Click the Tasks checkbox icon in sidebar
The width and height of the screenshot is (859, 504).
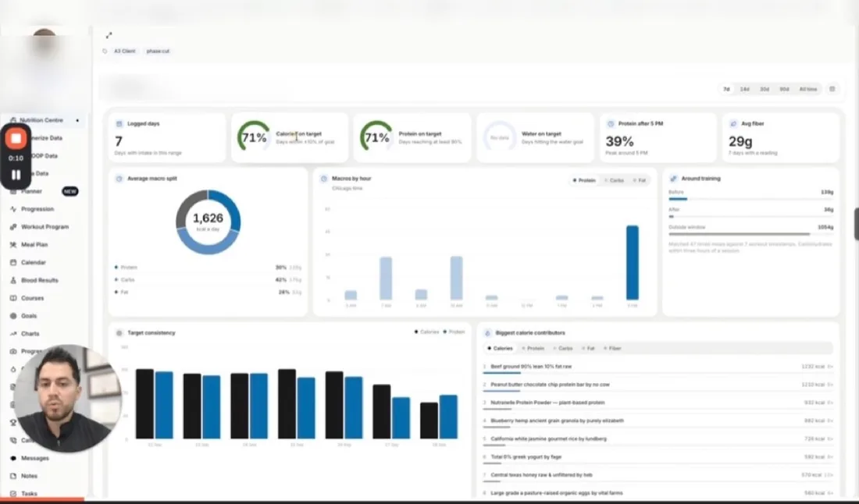[x=13, y=494]
